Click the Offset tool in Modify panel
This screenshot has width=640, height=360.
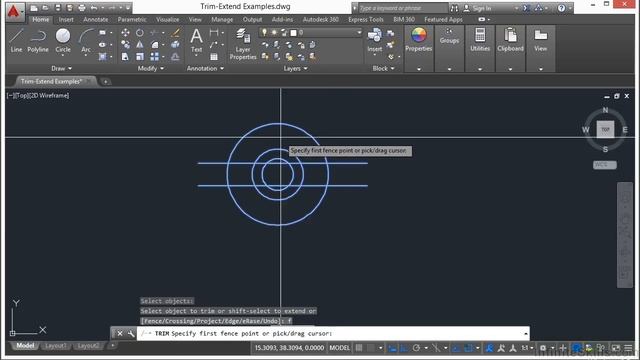[x=176, y=56]
